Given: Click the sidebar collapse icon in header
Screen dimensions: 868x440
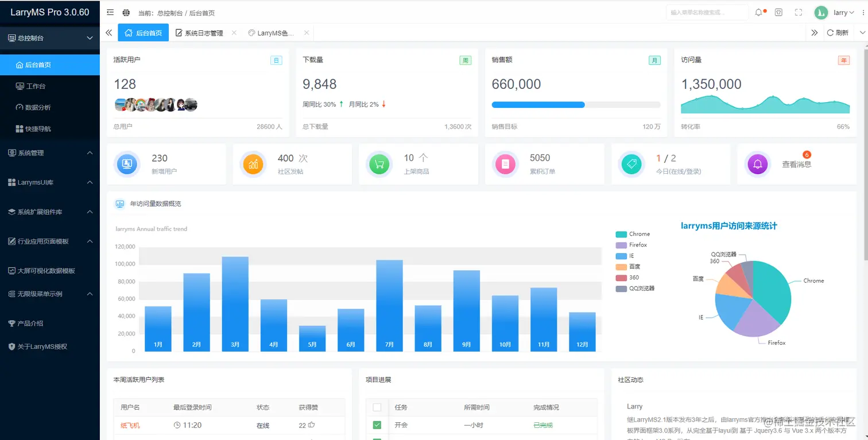Looking at the screenshot, I should coord(110,13).
